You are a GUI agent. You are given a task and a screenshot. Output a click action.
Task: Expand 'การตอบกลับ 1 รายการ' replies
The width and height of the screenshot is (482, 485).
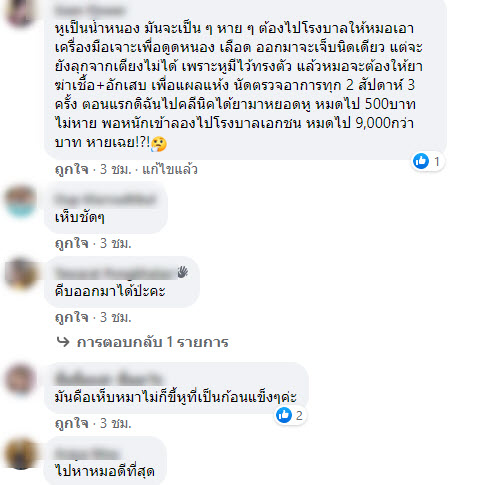(152, 342)
